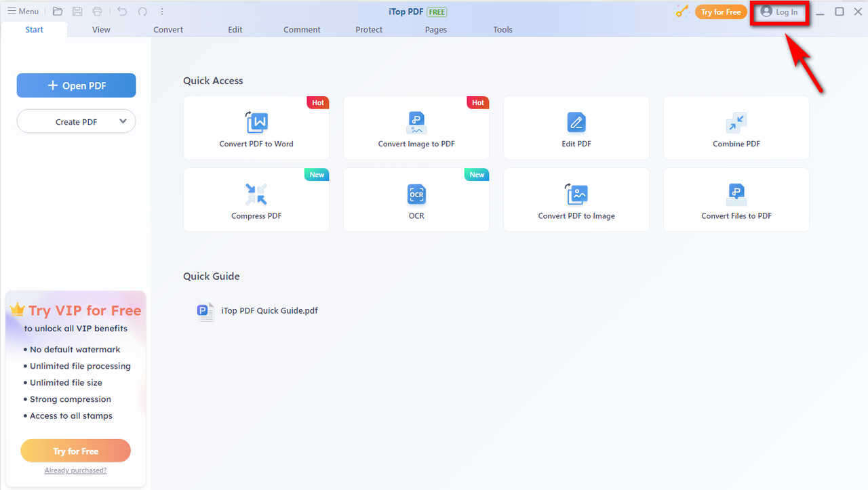Go to the Pages tab
This screenshot has width=868, height=490.
(436, 30)
